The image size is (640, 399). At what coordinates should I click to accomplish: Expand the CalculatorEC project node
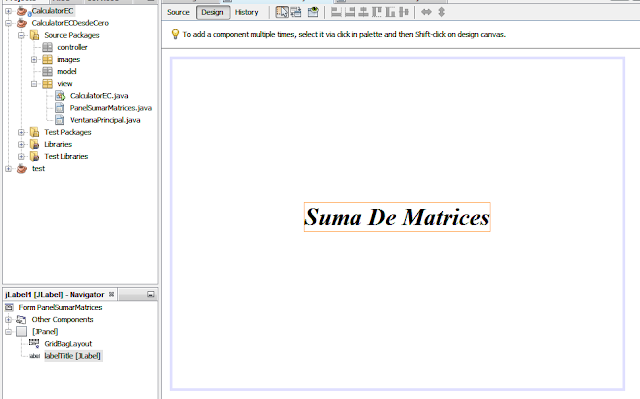point(9,11)
